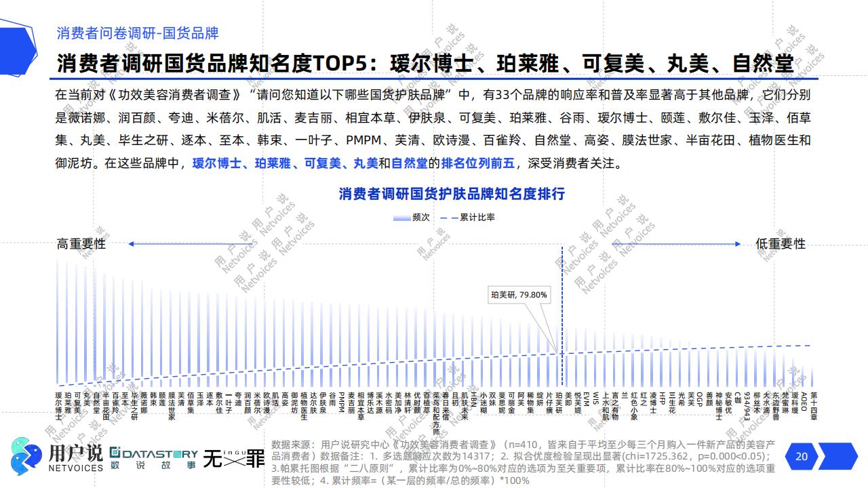The width and height of the screenshot is (868, 488).
Task: Click the 珀芙研, 79.80% data callout
Action: [x=519, y=295]
